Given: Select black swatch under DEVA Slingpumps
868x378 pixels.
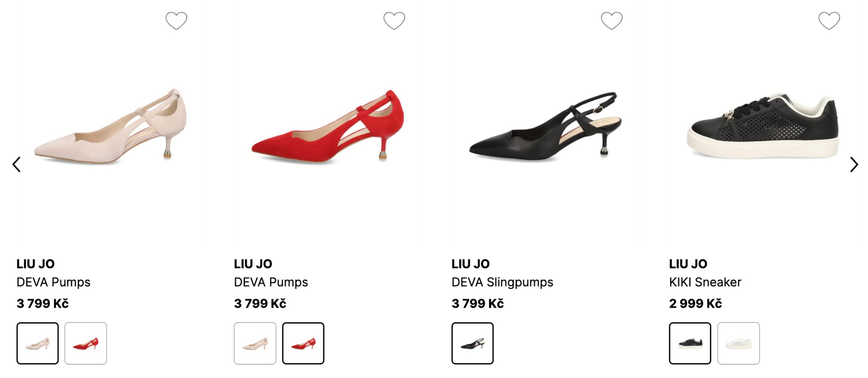Looking at the screenshot, I should 472,343.
